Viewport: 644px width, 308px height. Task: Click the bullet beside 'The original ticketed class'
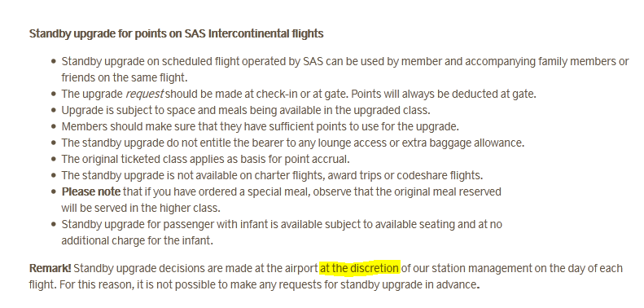[54, 159]
